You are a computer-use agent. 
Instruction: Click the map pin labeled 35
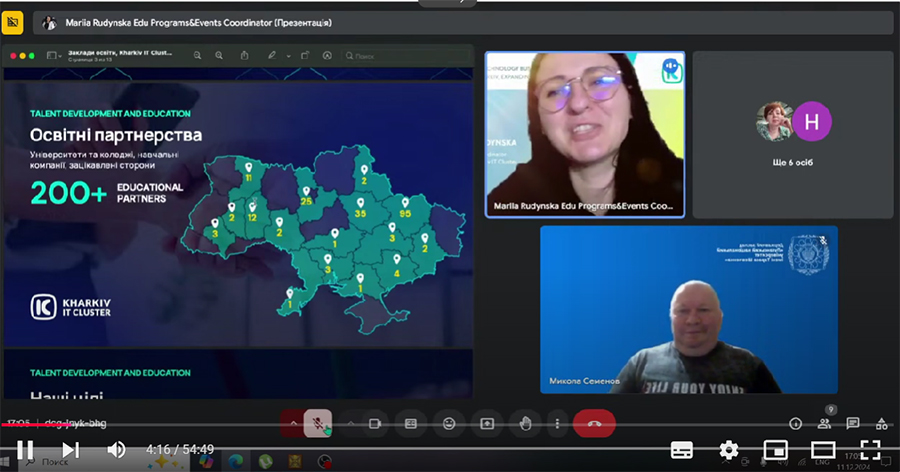point(360,203)
